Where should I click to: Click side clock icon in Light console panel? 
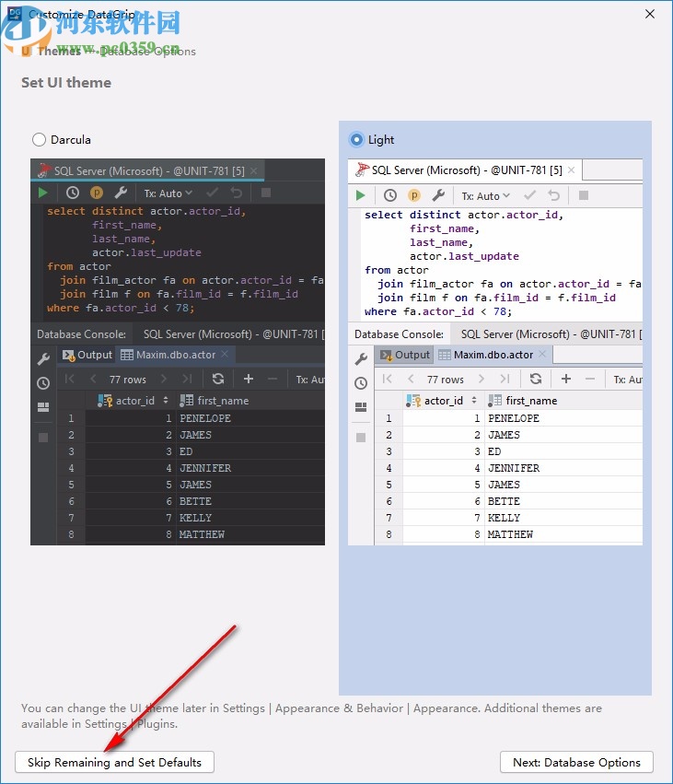[361, 383]
